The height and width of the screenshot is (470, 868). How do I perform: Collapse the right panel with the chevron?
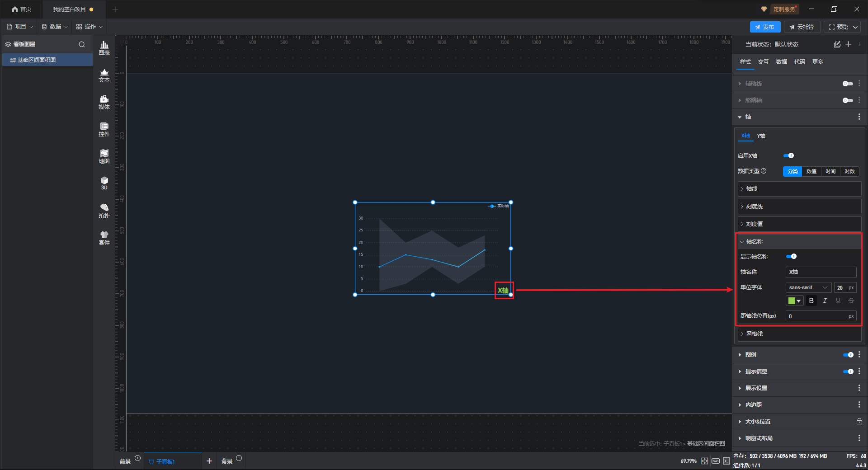tap(860, 44)
